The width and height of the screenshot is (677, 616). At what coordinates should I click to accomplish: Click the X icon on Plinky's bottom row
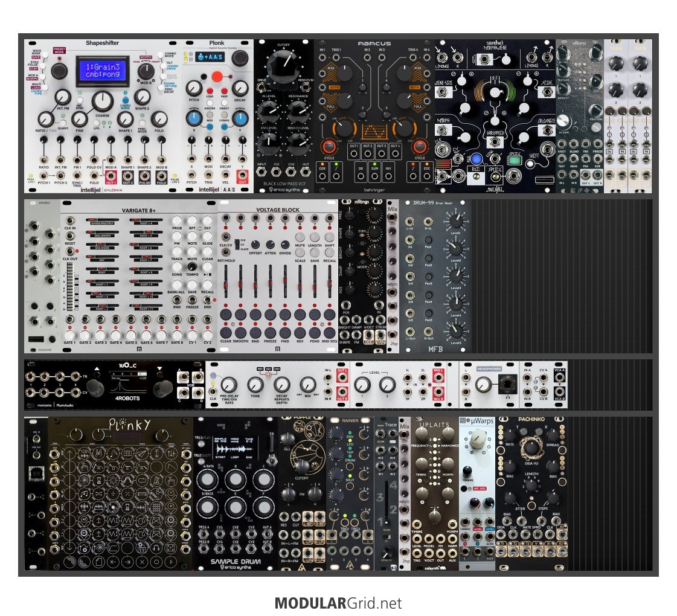[142, 562]
